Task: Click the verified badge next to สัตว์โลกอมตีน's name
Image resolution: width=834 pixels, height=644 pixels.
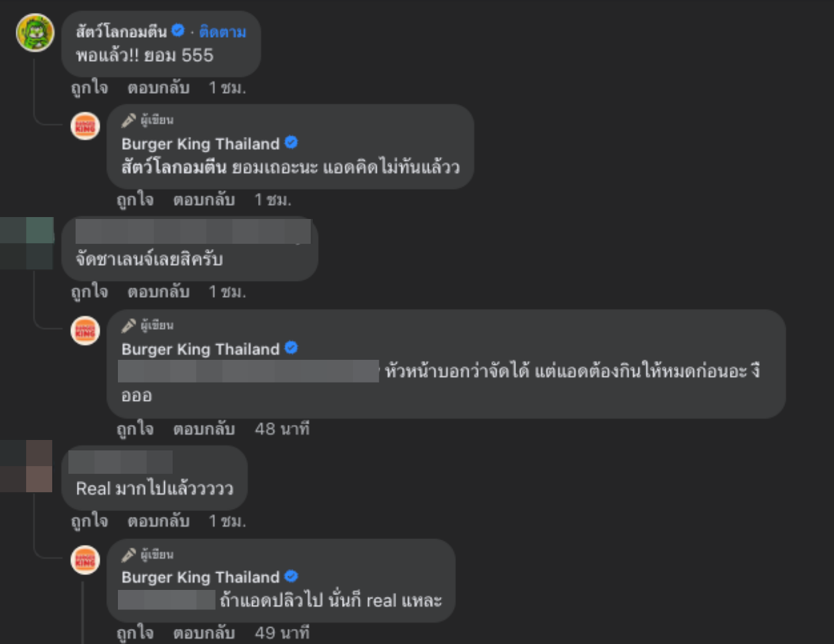Action: 178,30
